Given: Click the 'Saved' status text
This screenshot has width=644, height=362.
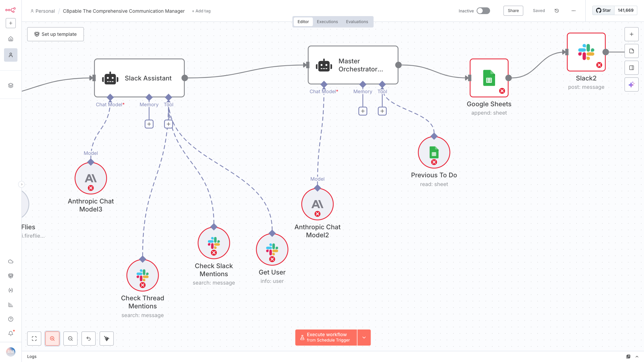Looking at the screenshot, I should click(x=539, y=11).
